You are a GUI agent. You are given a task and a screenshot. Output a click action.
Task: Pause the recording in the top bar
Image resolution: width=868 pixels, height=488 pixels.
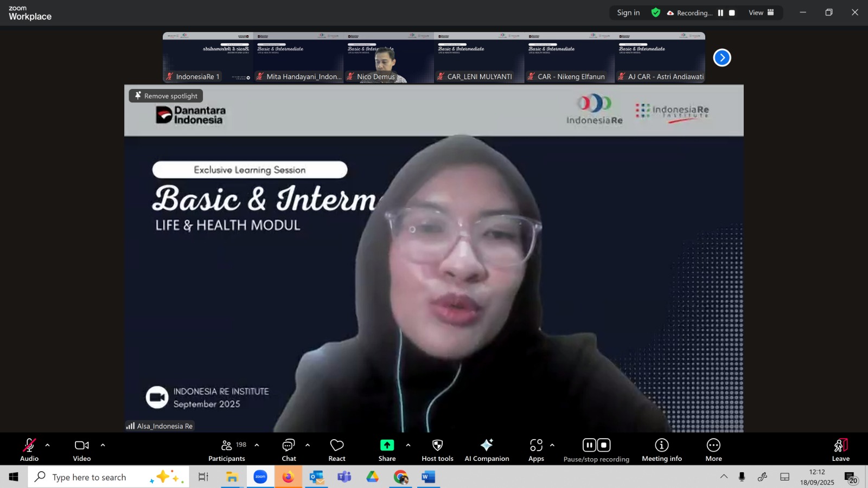[x=720, y=13]
